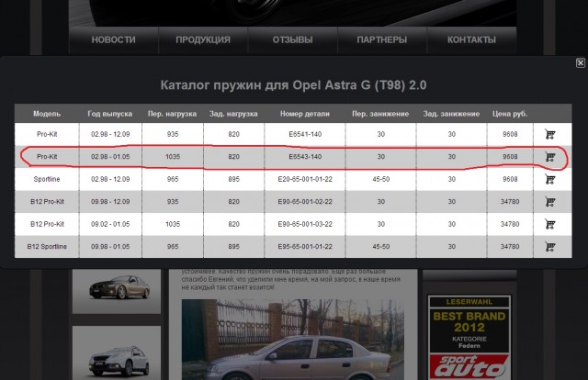Select the lower car thumbnail on the left

coord(116,353)
